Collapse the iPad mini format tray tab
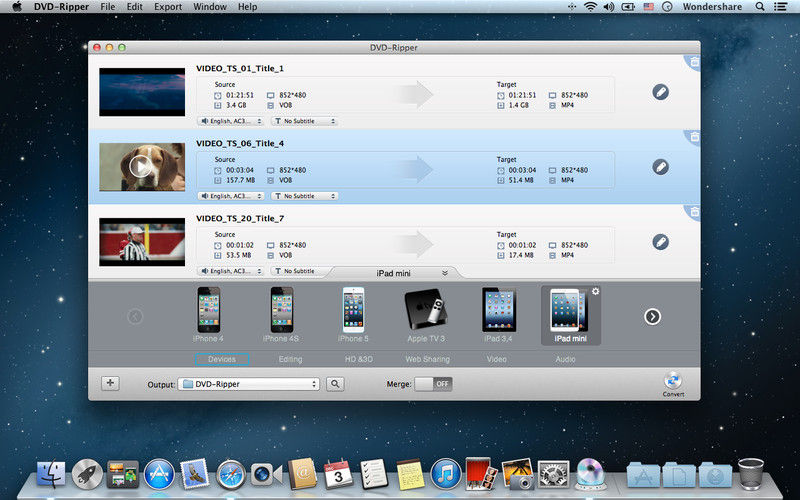The image size is (800, 500). tap(445, 273)
